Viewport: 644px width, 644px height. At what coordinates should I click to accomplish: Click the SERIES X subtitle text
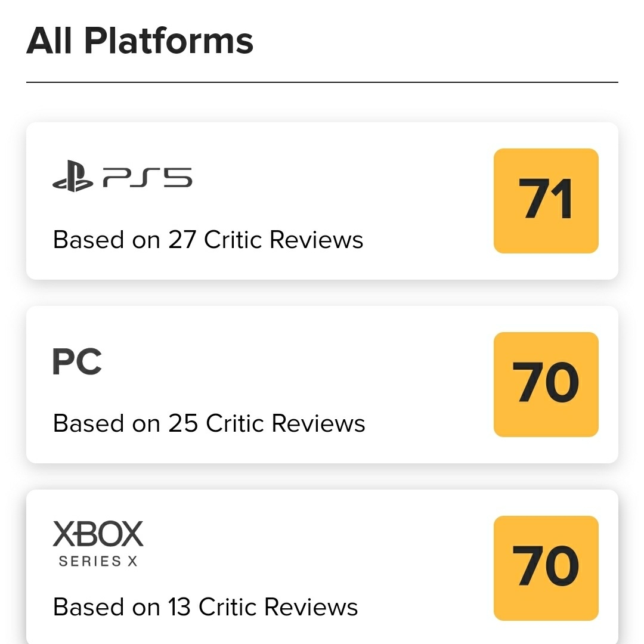pos(98,561)
